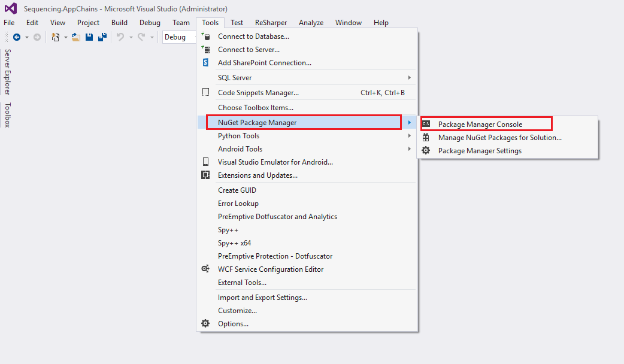The width and height of the screenshot is (624, 364).
Task: Click the Undo toolbar icon
Action: click(120, 37)
